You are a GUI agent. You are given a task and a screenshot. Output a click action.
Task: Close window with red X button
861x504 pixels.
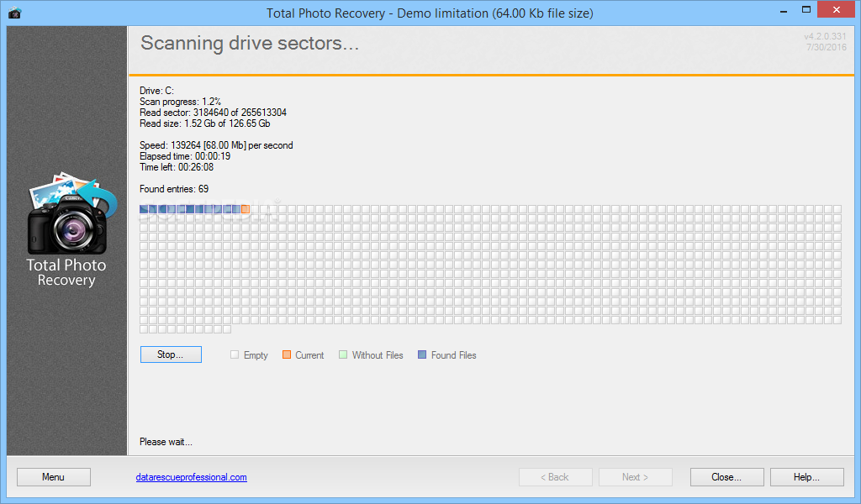(837, 10)
